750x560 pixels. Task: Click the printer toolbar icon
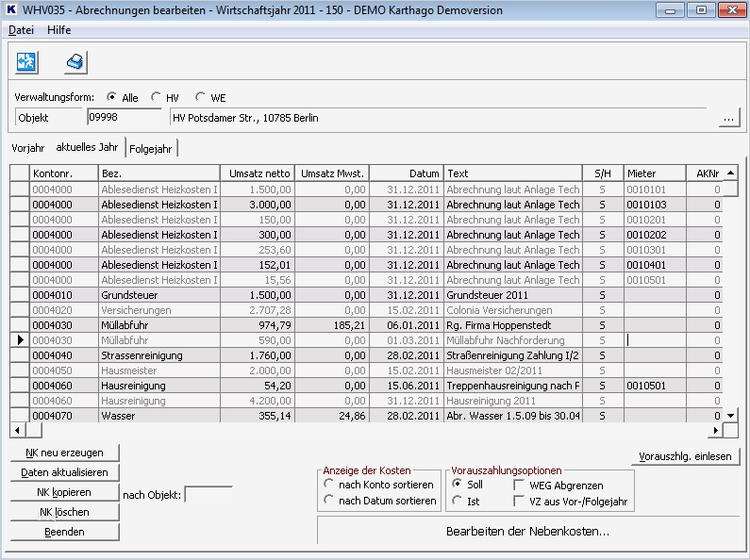click(75, 62)
